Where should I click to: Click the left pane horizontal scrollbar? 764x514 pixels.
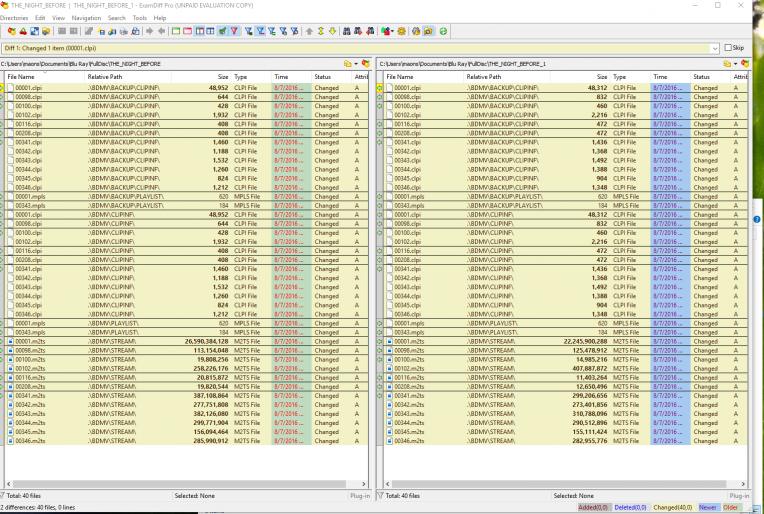click(179, 484)
